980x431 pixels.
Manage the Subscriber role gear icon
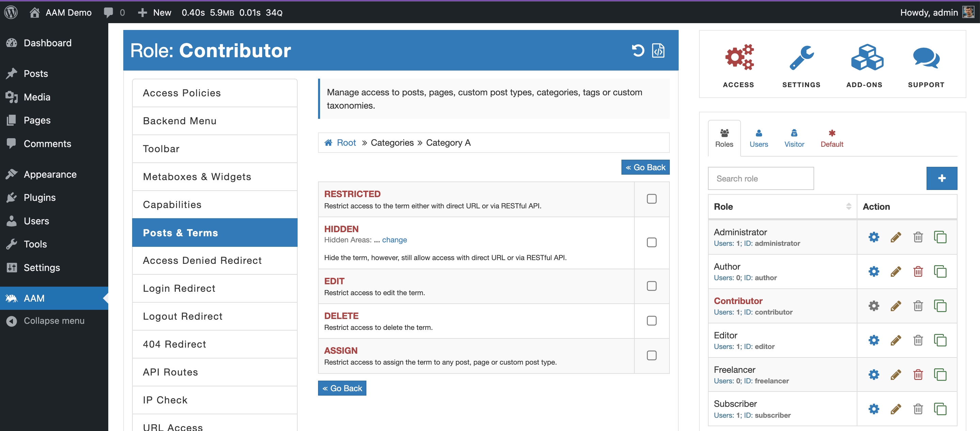click(x=874, y=409)
